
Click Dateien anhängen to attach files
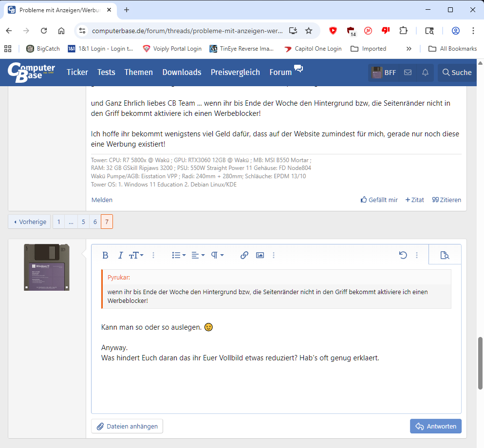[x=127, y=426]
